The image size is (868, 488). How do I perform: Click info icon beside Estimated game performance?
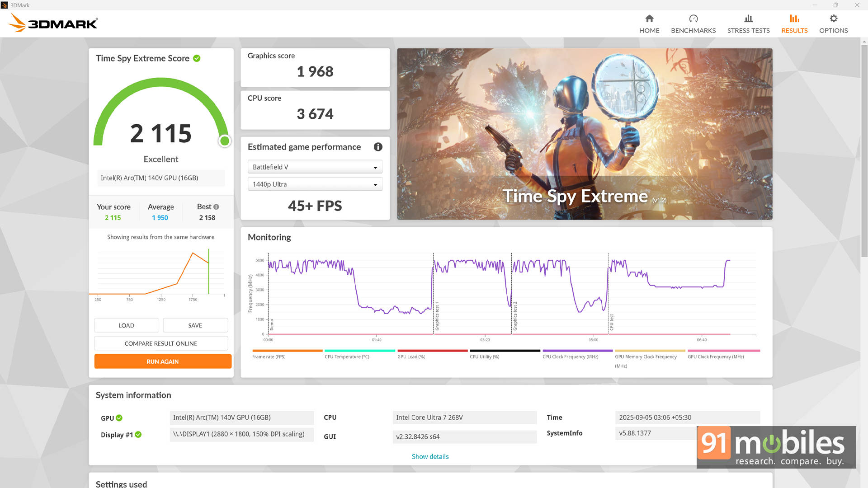[378, 147]
